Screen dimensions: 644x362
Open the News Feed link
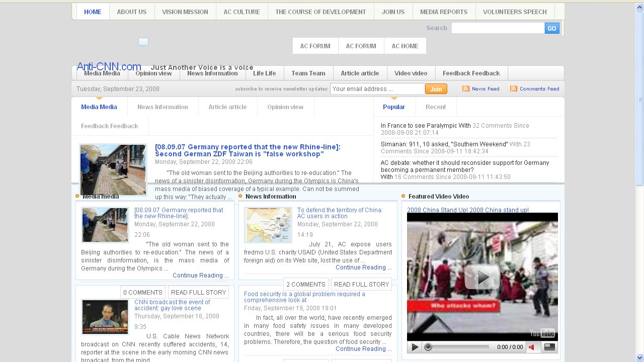pos(486,89)
